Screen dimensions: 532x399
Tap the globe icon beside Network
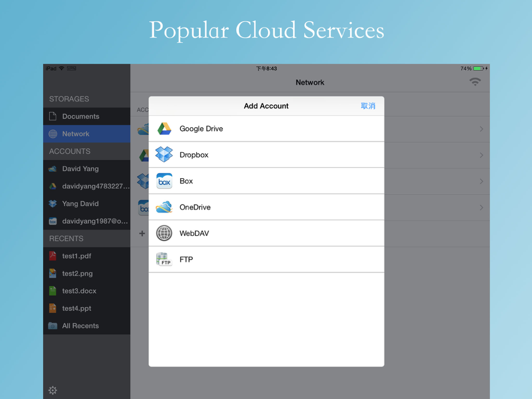[53, 134]
